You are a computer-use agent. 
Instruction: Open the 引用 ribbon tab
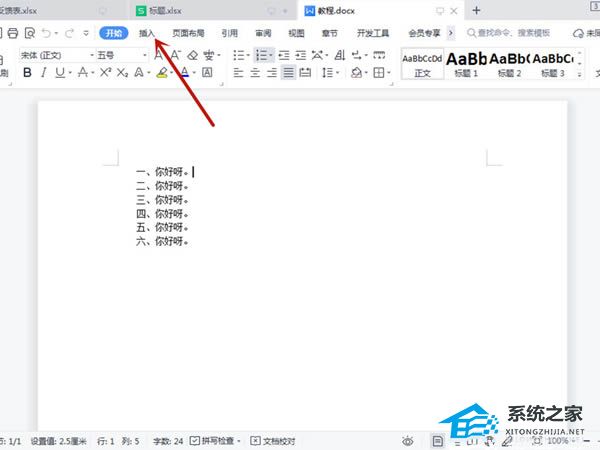pyautogui.click(x=229, y=33)
